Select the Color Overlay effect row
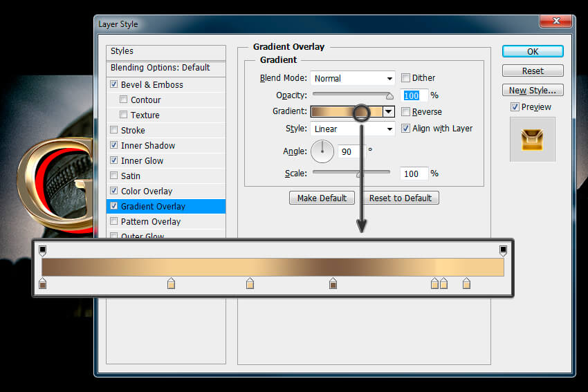588x392 pixels. [x=166, y=191]
